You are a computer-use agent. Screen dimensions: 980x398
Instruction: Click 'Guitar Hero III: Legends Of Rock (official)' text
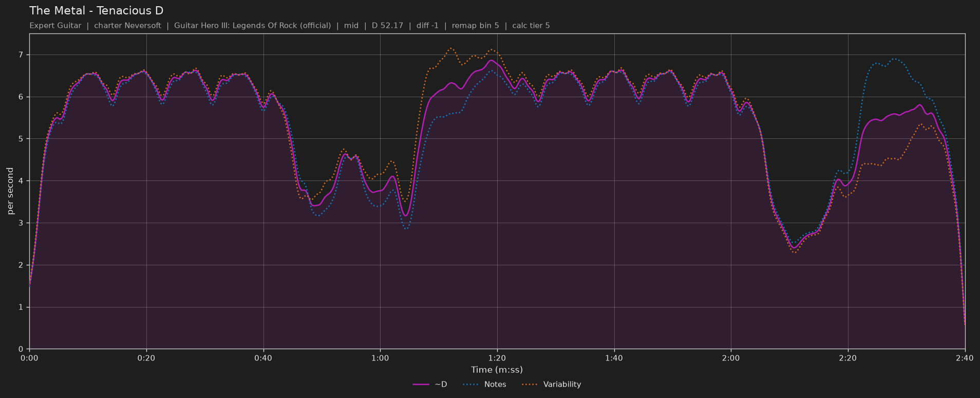tap(252, 25)
